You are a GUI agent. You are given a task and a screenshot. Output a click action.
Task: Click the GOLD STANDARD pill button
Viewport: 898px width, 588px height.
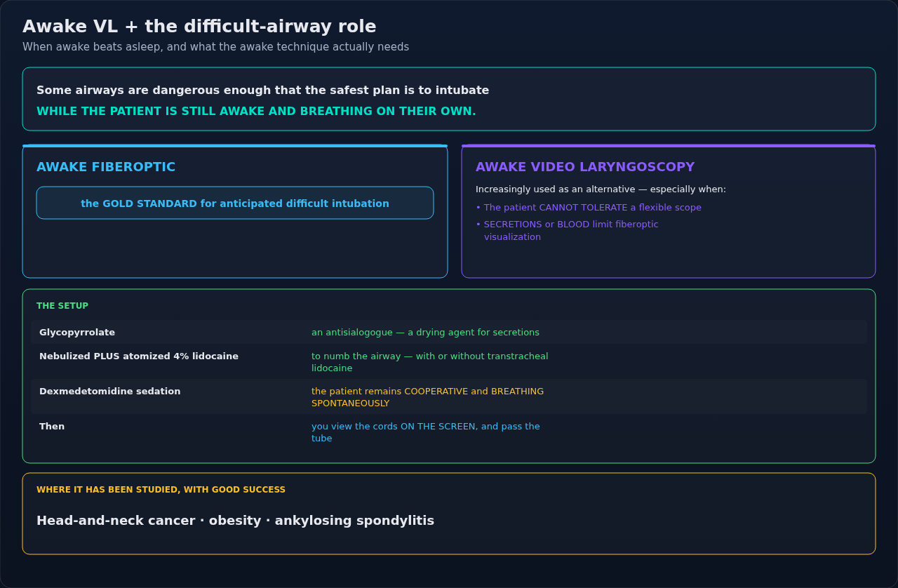click(235, 203)
